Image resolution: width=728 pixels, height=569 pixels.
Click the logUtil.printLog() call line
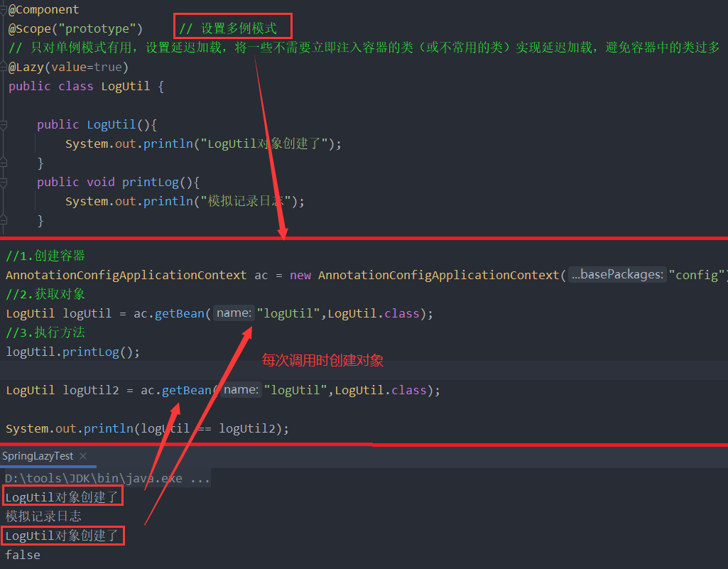point(73,352)
